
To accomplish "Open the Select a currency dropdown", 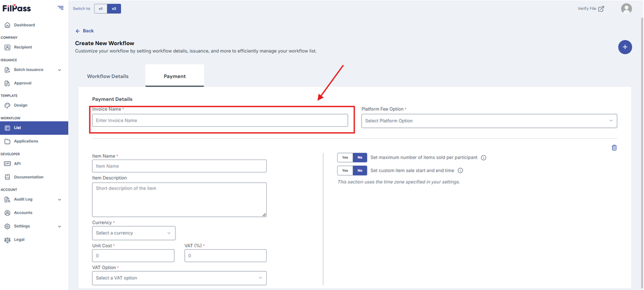I will coord(134,233).
